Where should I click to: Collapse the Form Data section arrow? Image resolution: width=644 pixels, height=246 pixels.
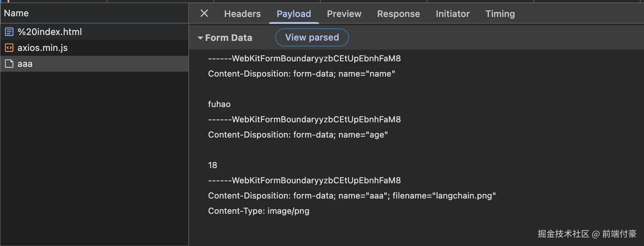(x=200, y=38)
